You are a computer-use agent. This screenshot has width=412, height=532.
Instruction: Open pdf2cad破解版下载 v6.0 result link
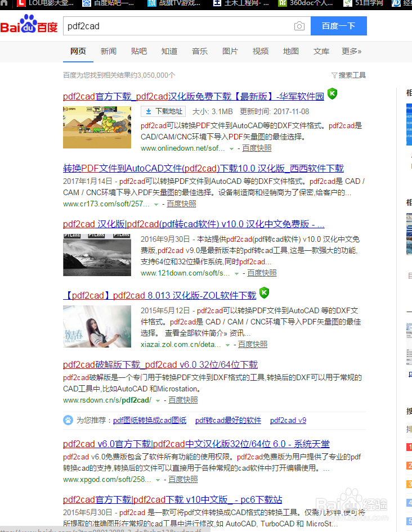tap(160, 365)
